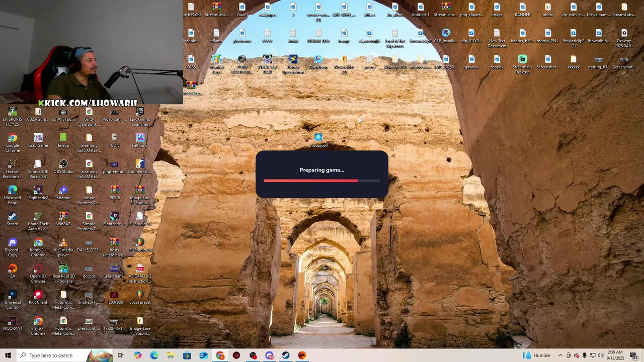Open the Waircut V2.0 folder icon

(x=395, y=62)
